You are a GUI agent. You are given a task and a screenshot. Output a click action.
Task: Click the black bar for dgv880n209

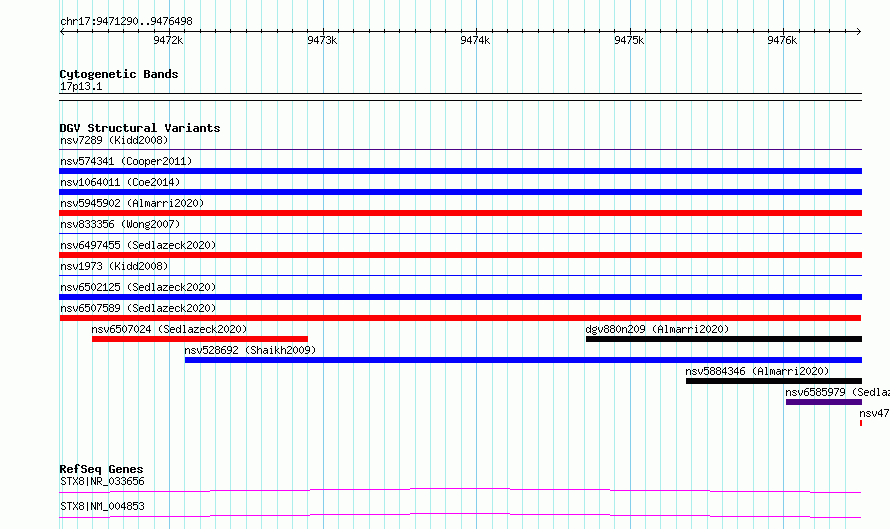click(724, 339)
